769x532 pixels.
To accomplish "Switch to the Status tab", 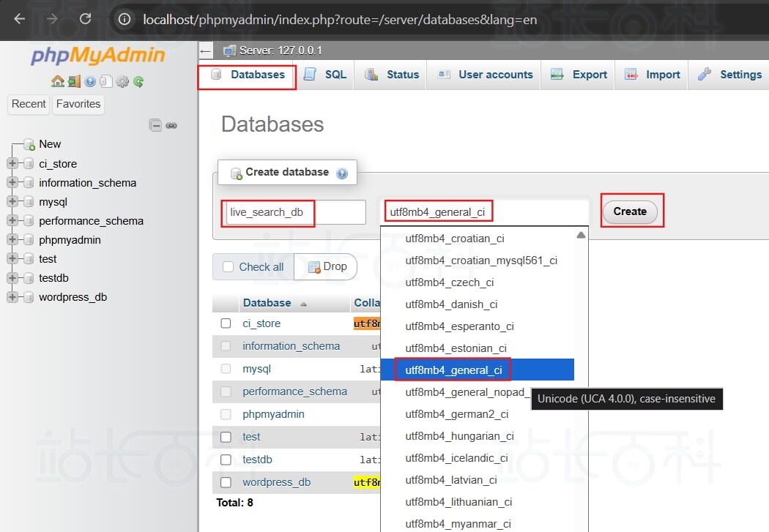I will (x=391, y=75).
